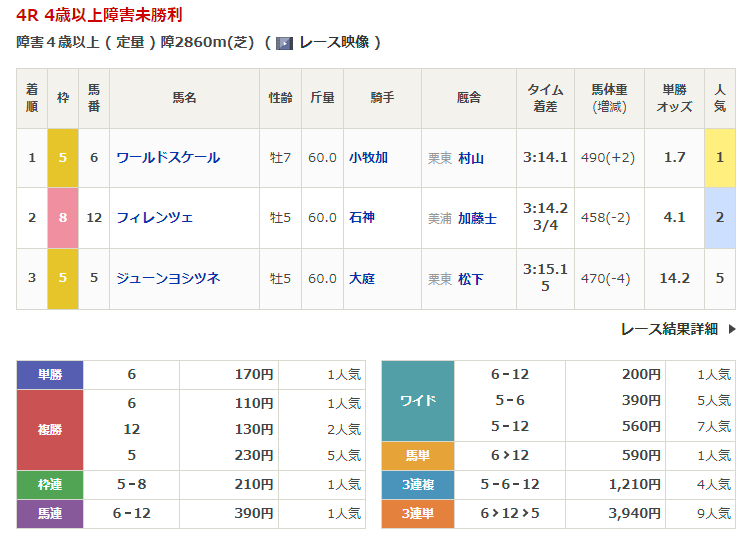Click the yellow frame 5 cell in first row
Screen dimensions: 751x541
tap(62, 158)
